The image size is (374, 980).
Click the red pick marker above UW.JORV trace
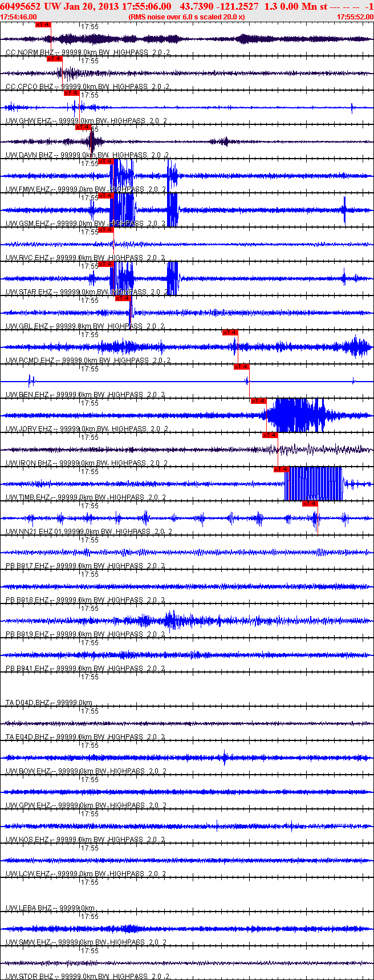(x=259, y=401)
